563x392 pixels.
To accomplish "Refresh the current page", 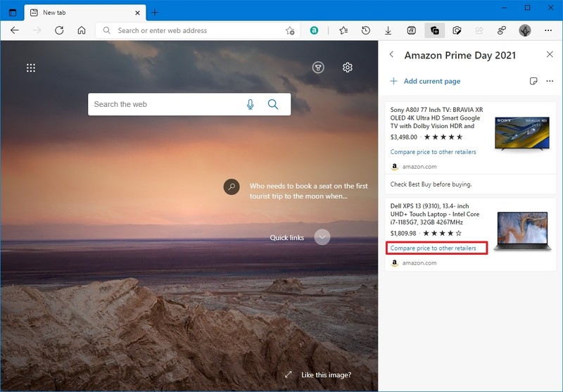I will click(x=59, y=30).
